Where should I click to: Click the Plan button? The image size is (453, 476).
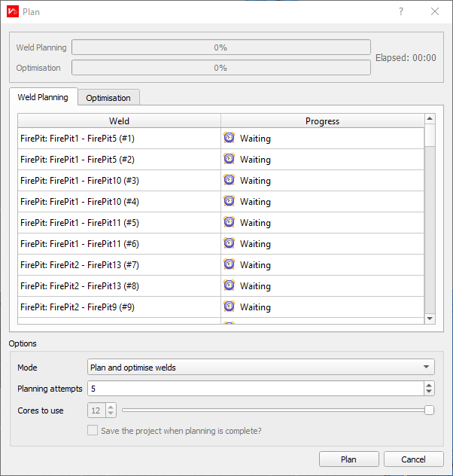pos(348,459)
